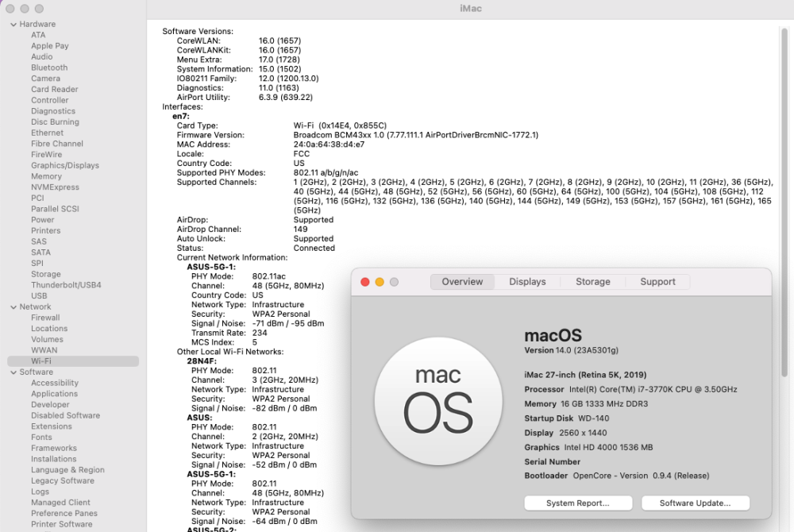The image size is (794, 532).
Task: Switch to the Overview tab
Action: coord(462,282)
